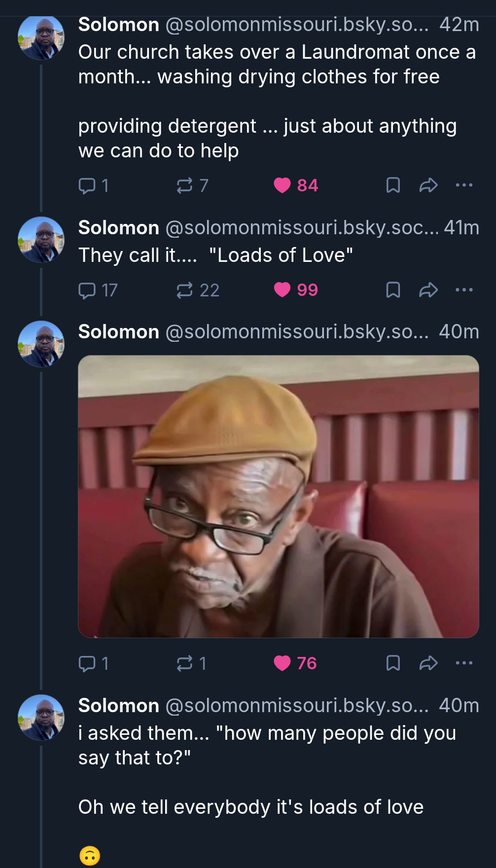Bookmark the Laundromat post

392,185
